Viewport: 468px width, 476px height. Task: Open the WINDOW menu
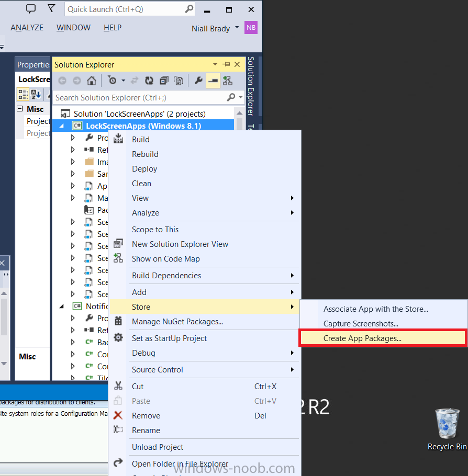[73, 28]
